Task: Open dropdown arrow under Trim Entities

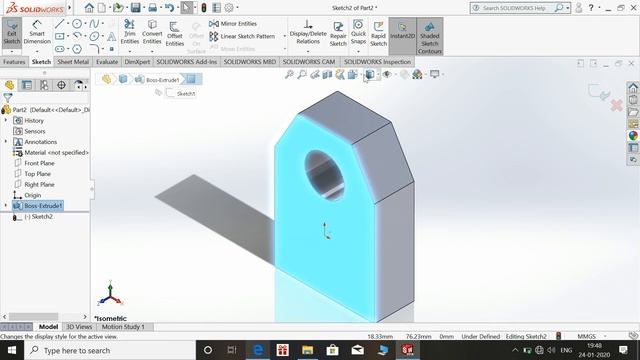Action: coord(129,52)
